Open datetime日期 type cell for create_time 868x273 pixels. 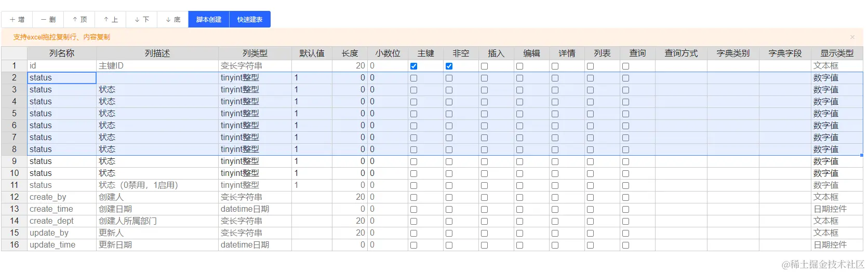[255, 209]
